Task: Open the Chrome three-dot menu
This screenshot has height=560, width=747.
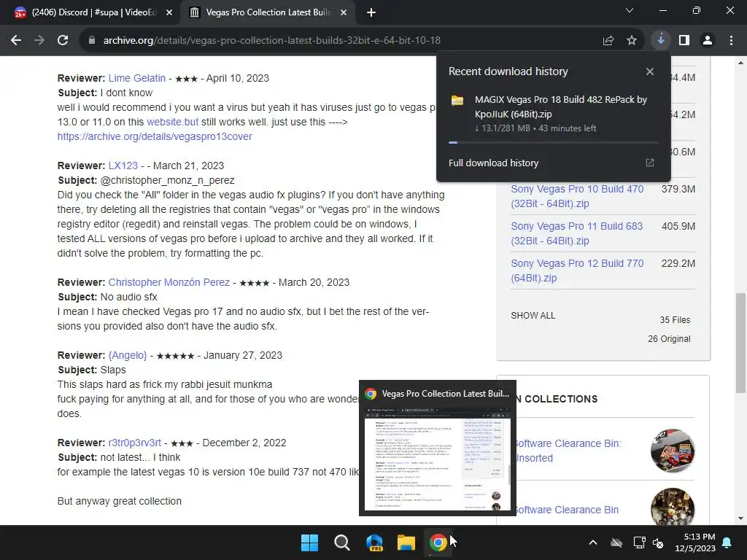Action: coord(731,41)
